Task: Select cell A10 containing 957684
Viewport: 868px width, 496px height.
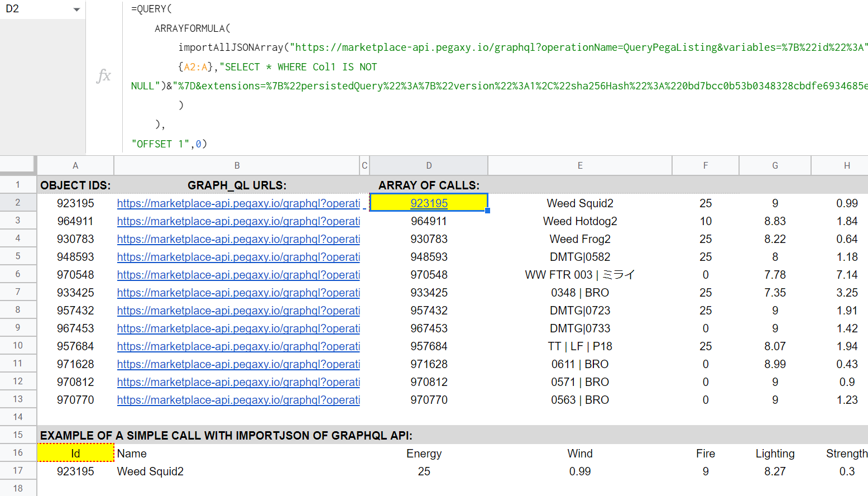Action: pos(75,346)
